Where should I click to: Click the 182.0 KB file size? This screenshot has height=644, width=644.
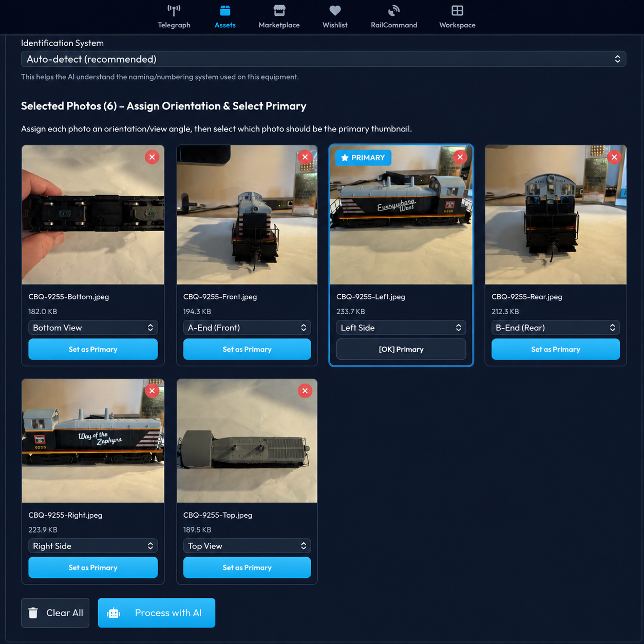coord(43,312)
